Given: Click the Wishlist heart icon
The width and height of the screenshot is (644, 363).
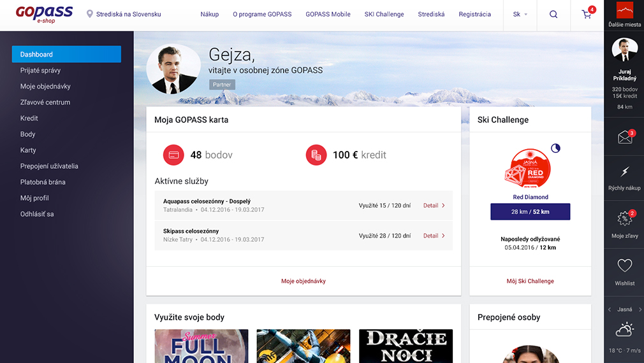Looking at the screenshot, I should (625, 266).
